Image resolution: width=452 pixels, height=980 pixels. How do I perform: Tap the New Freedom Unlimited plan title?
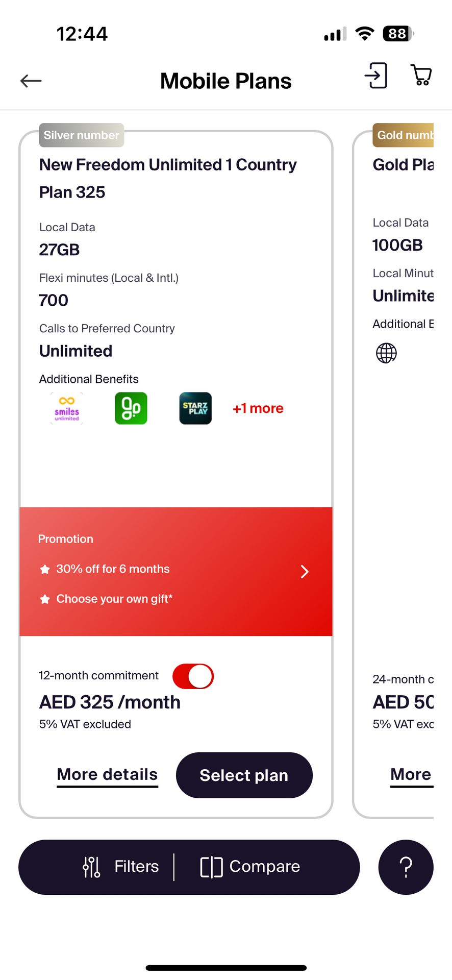click(x=168, y=178)
